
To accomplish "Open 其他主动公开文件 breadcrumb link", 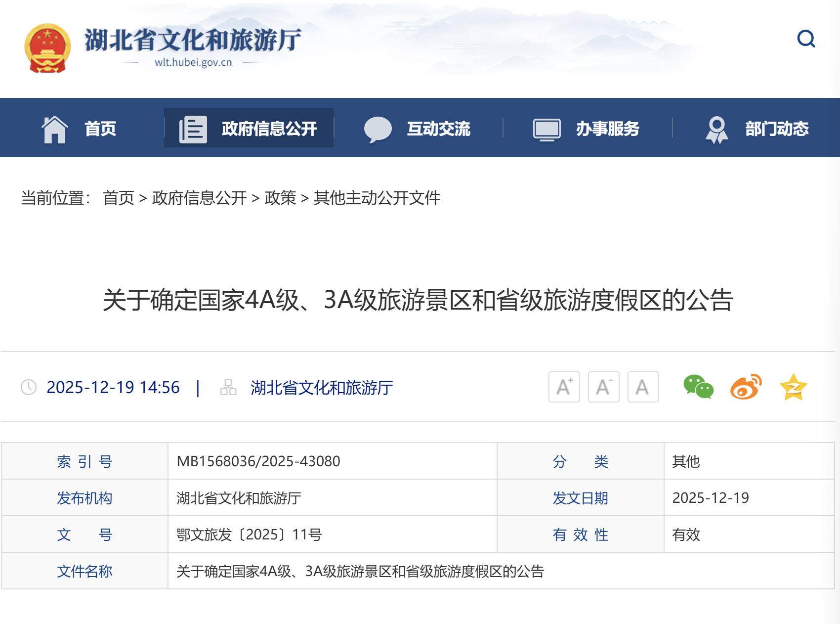I will [377, 198].
